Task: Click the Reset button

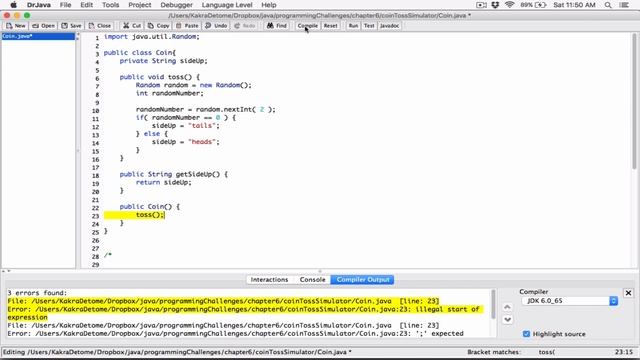Action: pyautogui.click(x=331, y=26)
